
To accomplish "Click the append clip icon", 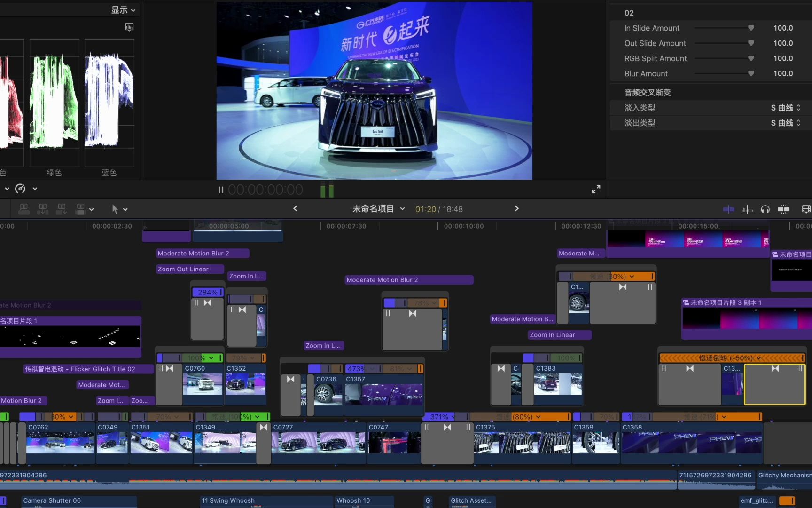I will [62, 209].
